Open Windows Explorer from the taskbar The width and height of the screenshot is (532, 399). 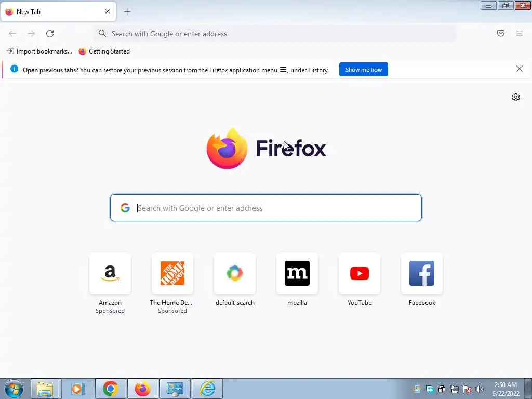[x=45, y=389]
